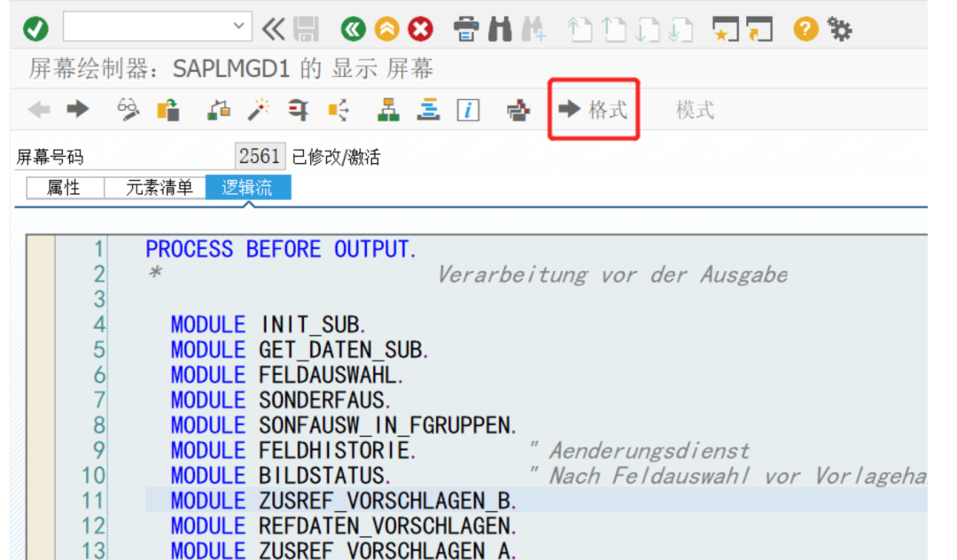This screenshot has height=560, width=957.
Task: Collapse command field with double chevron
Action: [274, 28]
